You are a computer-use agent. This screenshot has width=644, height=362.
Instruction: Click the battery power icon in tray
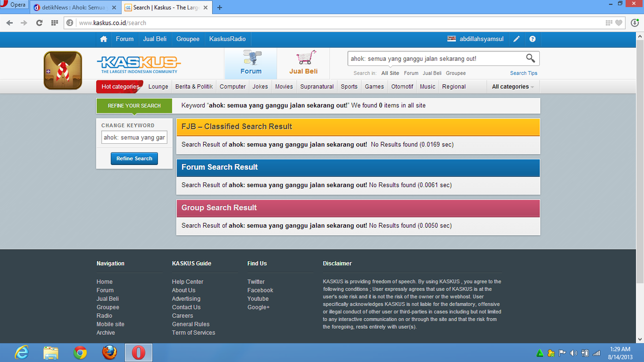[585, 353]
